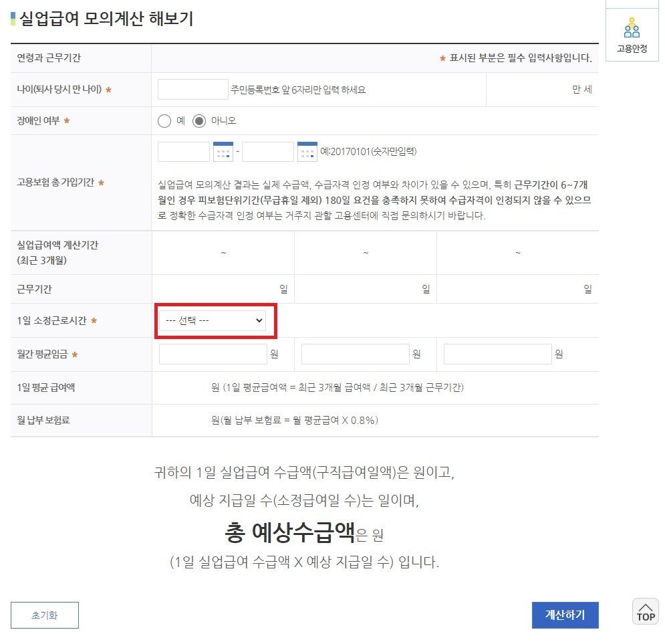The width and height of the screenshot is (665, 644).
Task: Click the 실업급여 모의계산 해보기 heading
Action: [106, 19]
